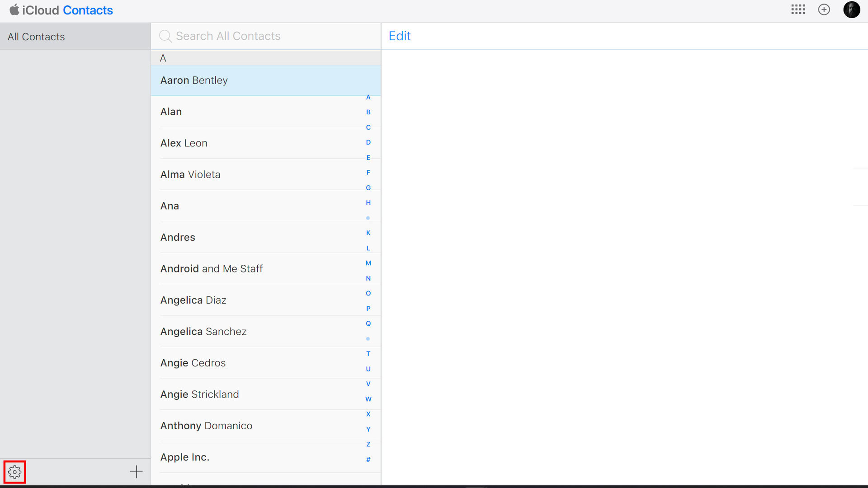The image size is (868, 488).
Task: Open the iCloud app launcher grid
Action: pyautogui.click(x=798, y=9)
